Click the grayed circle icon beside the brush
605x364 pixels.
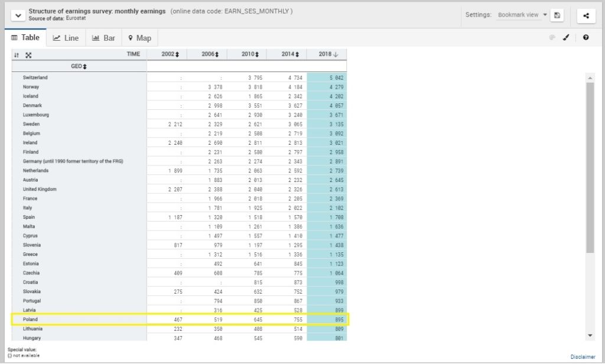pos(552,37)
